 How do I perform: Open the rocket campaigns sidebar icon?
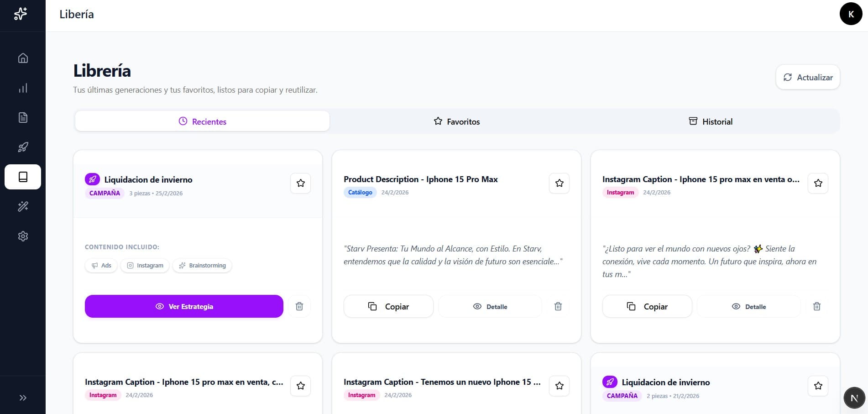23,147
